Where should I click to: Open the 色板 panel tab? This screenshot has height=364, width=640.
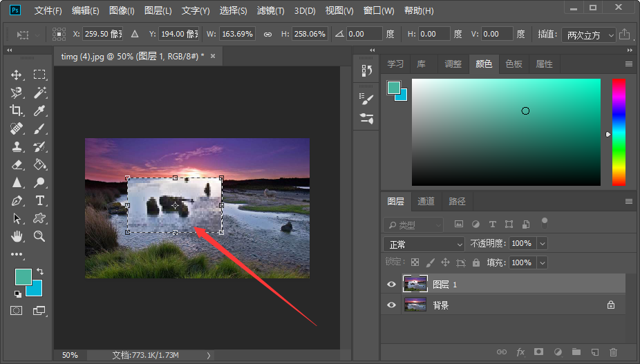tap(514, 64)
